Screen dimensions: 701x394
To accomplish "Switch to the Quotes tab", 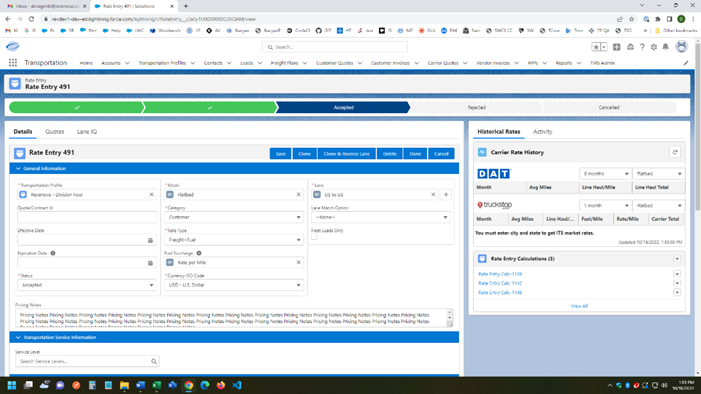I will click(x=55, y=132).
